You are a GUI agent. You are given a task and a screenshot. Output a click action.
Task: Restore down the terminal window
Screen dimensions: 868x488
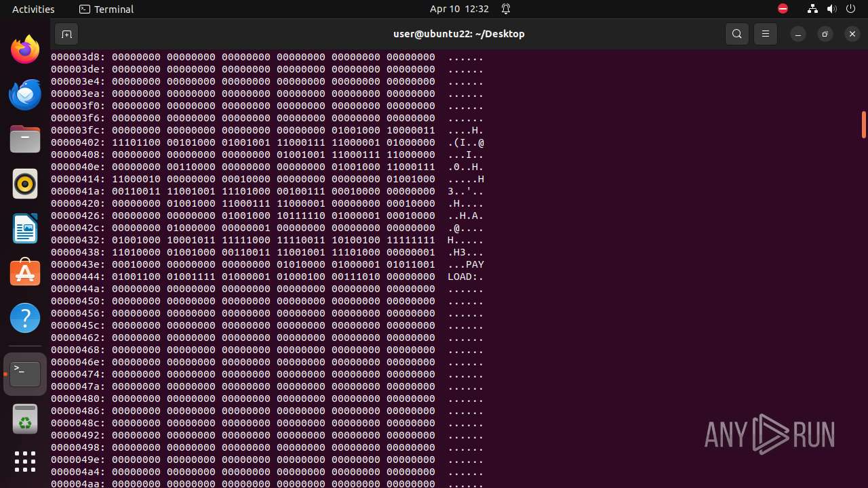[x=825, y=34]
